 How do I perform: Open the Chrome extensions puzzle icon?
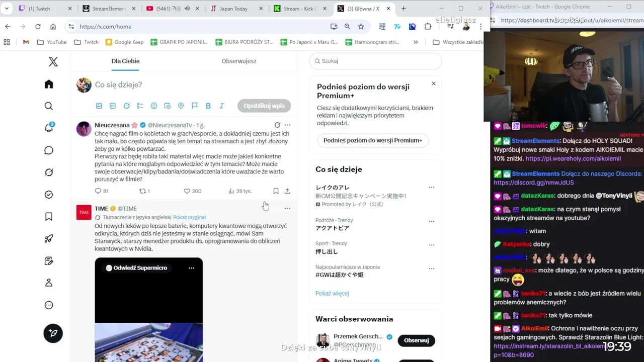tap(428, 27)
